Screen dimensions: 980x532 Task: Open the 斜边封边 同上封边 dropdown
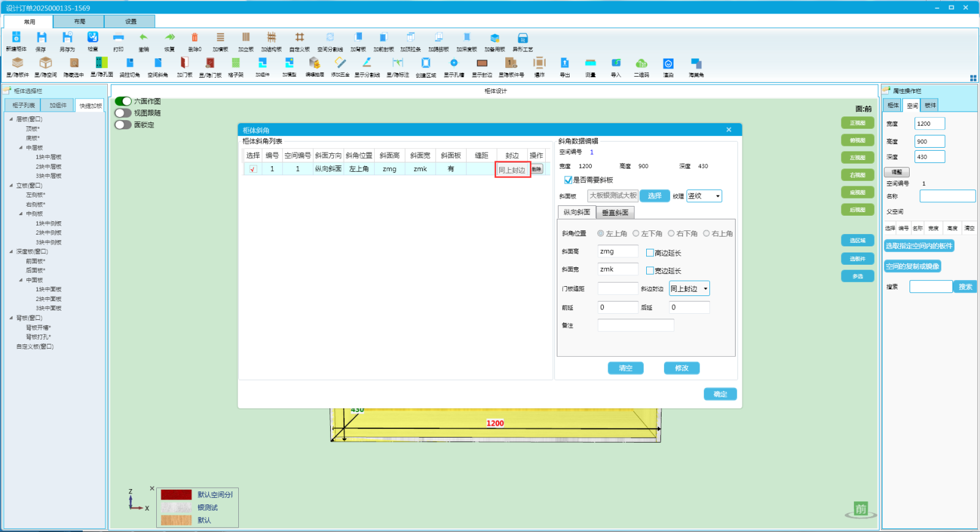point(690,289)
